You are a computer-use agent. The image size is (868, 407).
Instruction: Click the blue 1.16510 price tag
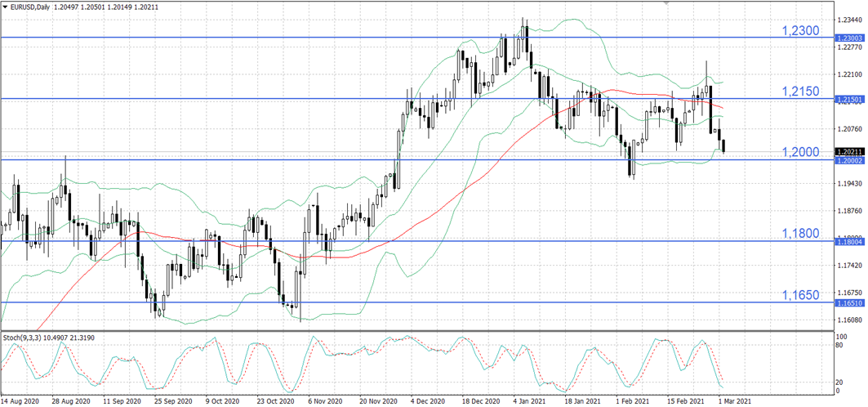[850, 303]
